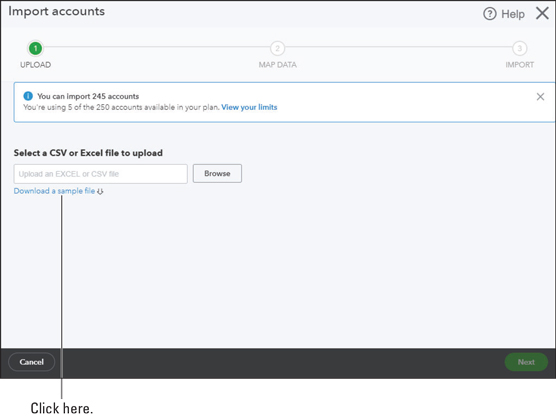Click the Help text label

(x=513, y=14)
